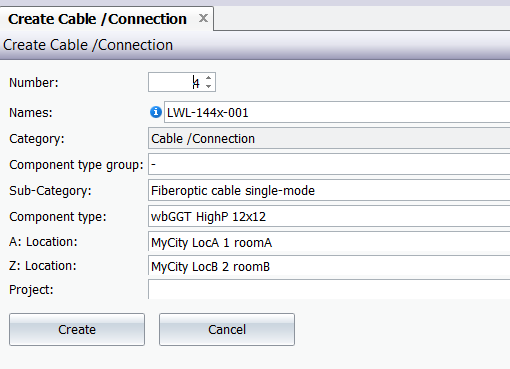Click the Create Cable /Connection header title
510x369 pixels.
click(x=88, y=45)
